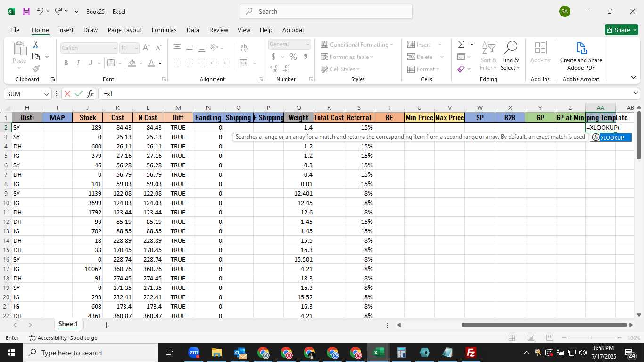
Task: Switch to the Page Layout tab
Action: pos(124,30)
